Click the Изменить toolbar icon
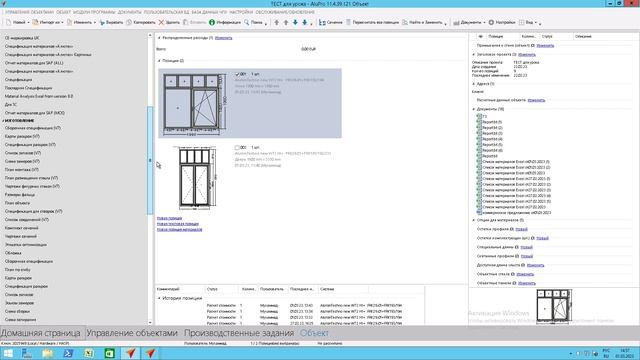The width and height of the screenshot is (640, 360). (69, 22)
